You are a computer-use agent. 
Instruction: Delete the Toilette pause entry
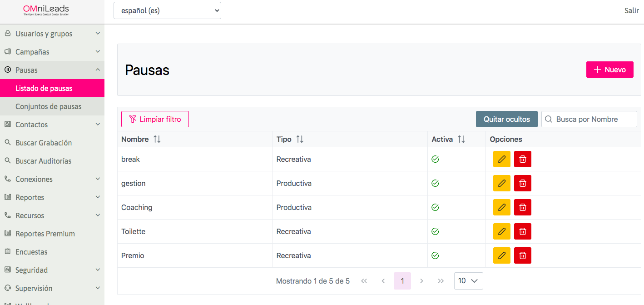coord(522,231)
